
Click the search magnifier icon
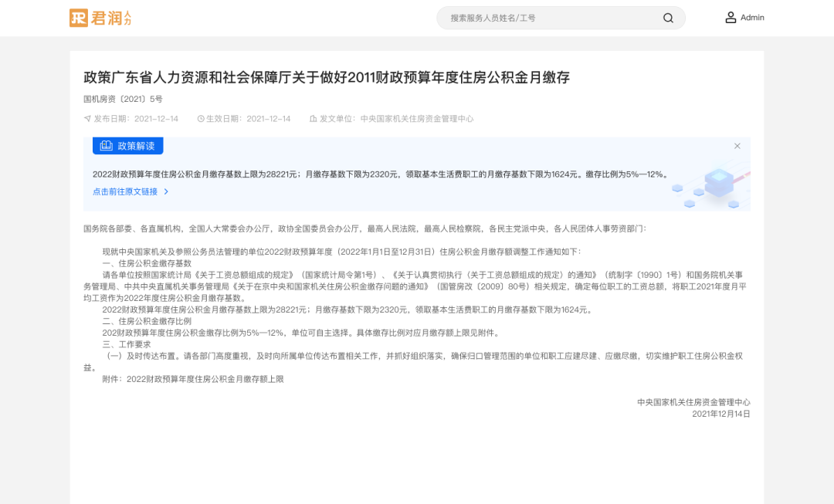[x=667, y=17]
